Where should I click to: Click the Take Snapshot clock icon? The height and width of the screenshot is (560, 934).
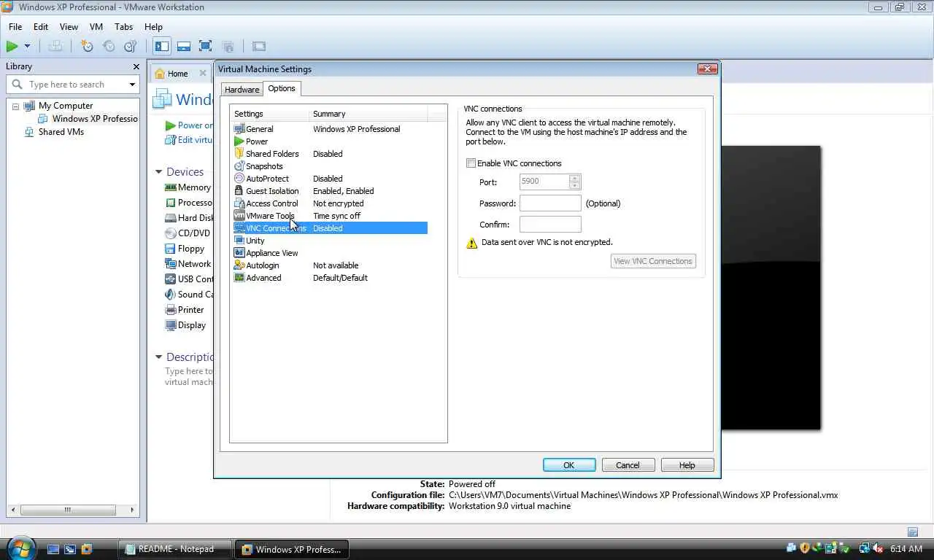(87, 46)
